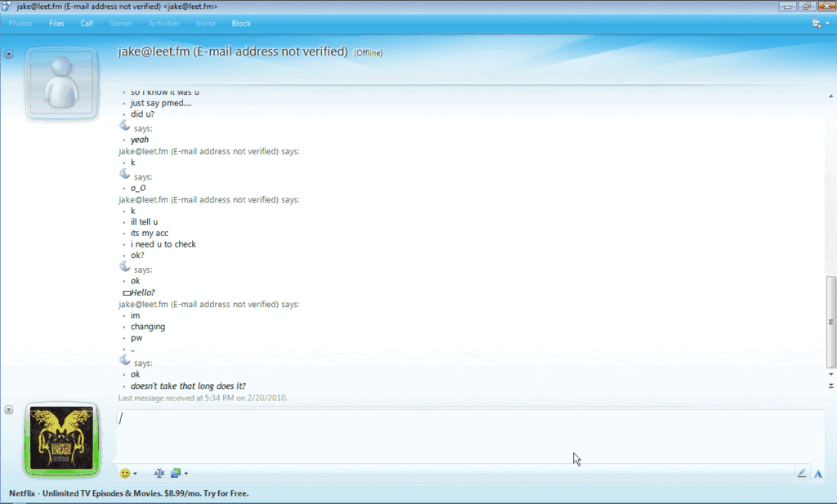The width and height of the screenshot is (837, 504).
Task: Click the 'jake@leet.fm says:' line above 'im'
Action: point(209,305)
